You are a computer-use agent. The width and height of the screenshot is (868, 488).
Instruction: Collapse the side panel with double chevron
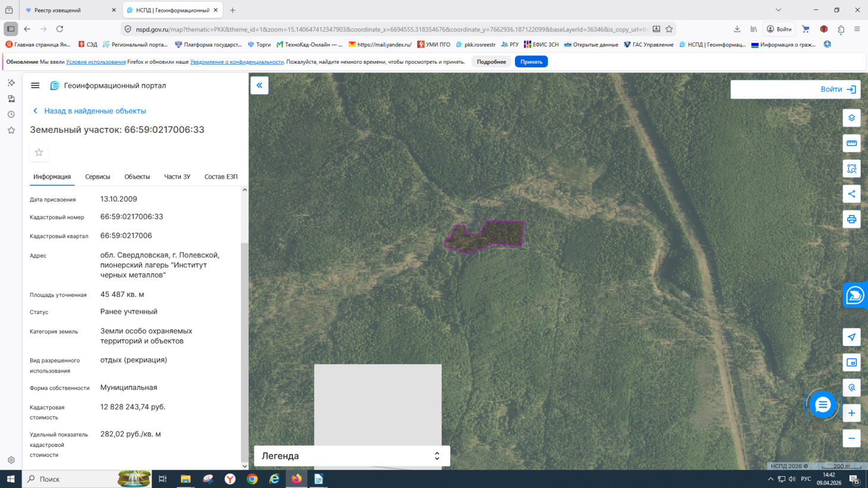tap(260, 86)
